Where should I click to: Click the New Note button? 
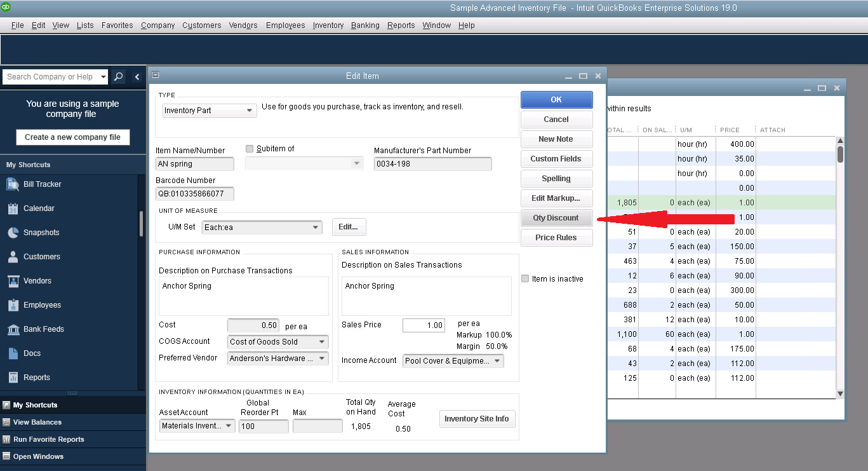[557, 139]
